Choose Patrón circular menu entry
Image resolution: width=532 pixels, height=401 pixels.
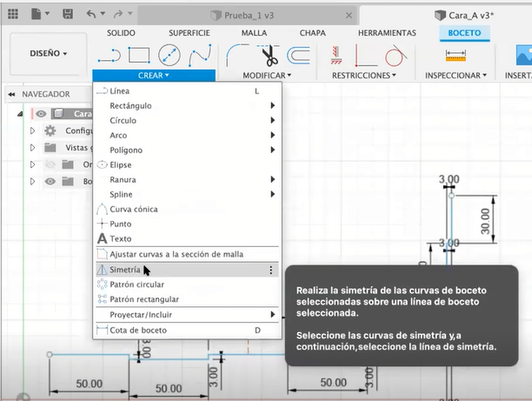[187, 284]
